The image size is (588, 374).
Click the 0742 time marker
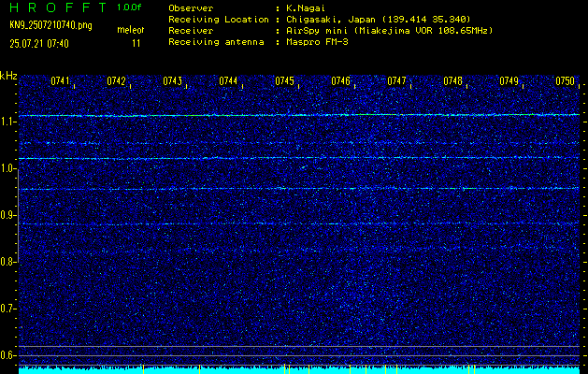(116, 80)
